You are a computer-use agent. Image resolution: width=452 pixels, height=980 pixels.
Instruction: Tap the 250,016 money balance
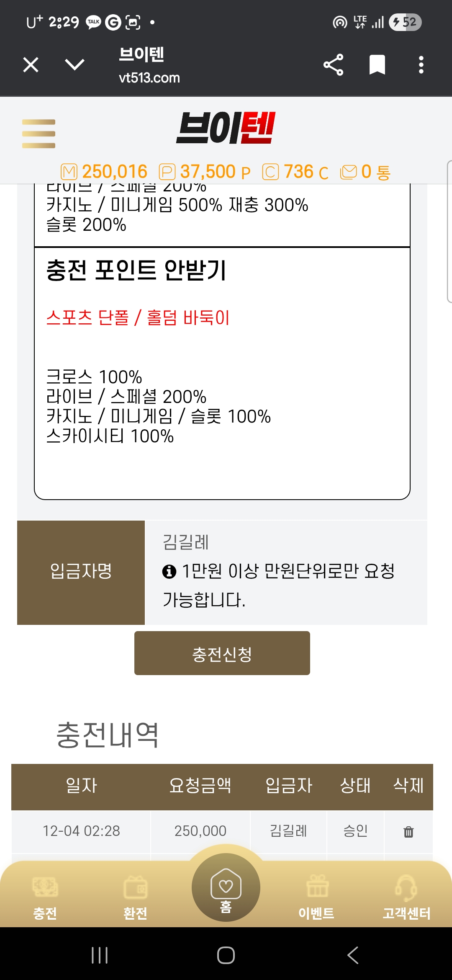coord(105,172)
